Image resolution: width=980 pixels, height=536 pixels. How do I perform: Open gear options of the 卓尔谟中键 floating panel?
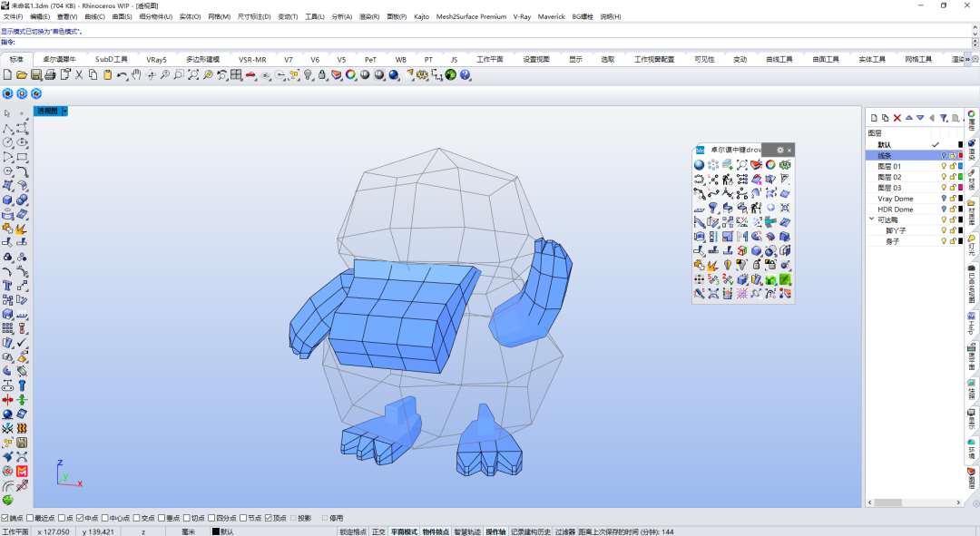coord(780,150)
